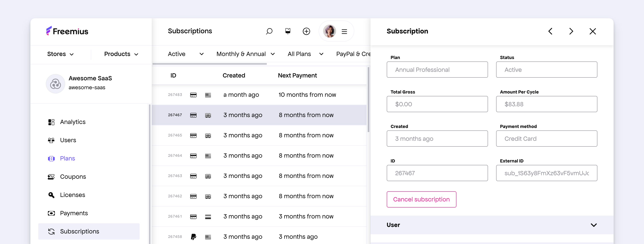This screenshot has width=644, height=244.
Task: Open the Stores dropdown
Action: [x=61, y=54]
